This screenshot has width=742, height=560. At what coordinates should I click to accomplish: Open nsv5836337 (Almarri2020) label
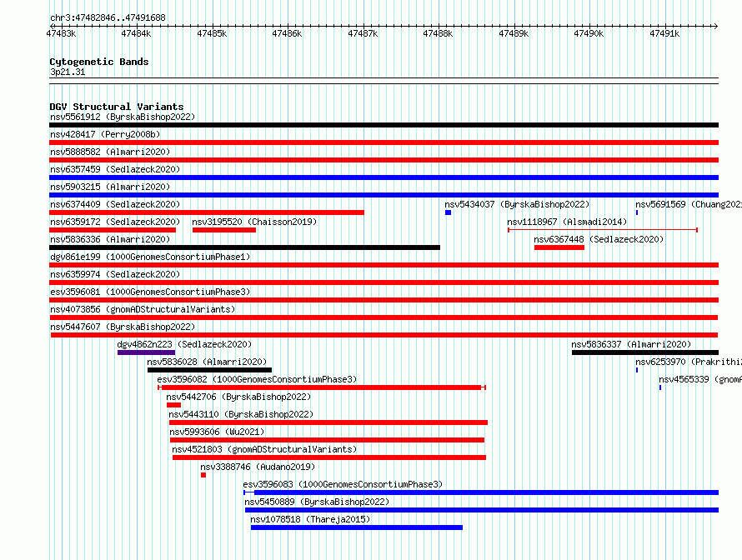(631, 344)
